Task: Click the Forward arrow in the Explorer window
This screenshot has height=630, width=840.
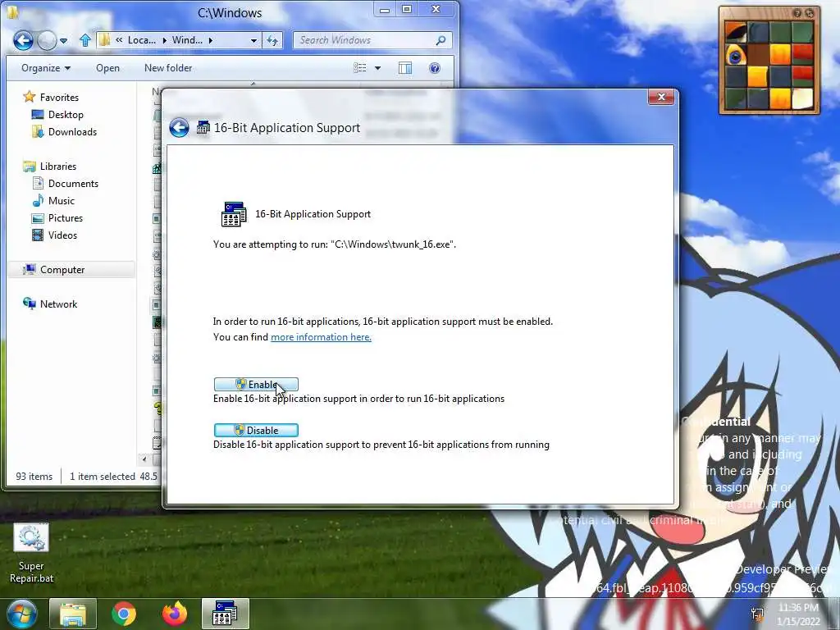Action: tap(47, 40)
